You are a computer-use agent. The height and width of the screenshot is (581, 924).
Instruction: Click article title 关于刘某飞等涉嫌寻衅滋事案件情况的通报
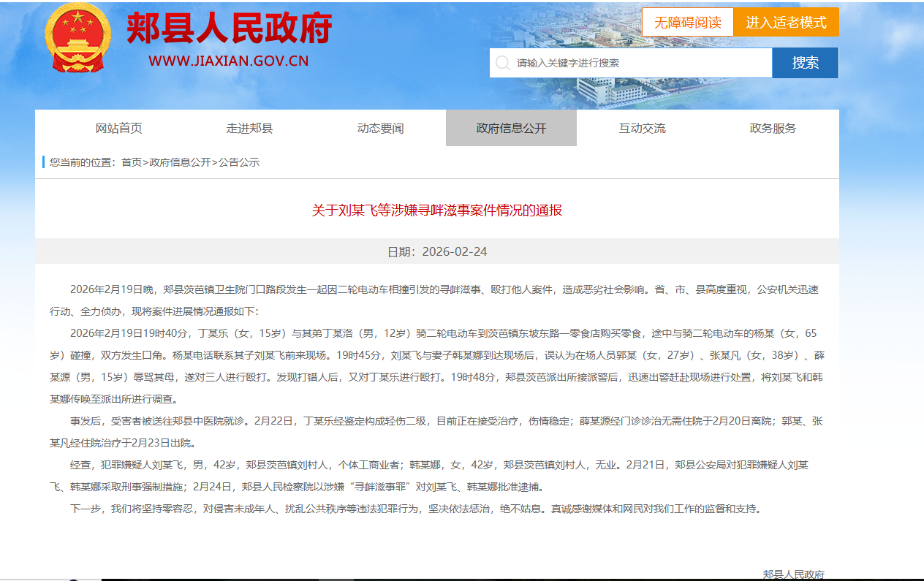(437, 210)
